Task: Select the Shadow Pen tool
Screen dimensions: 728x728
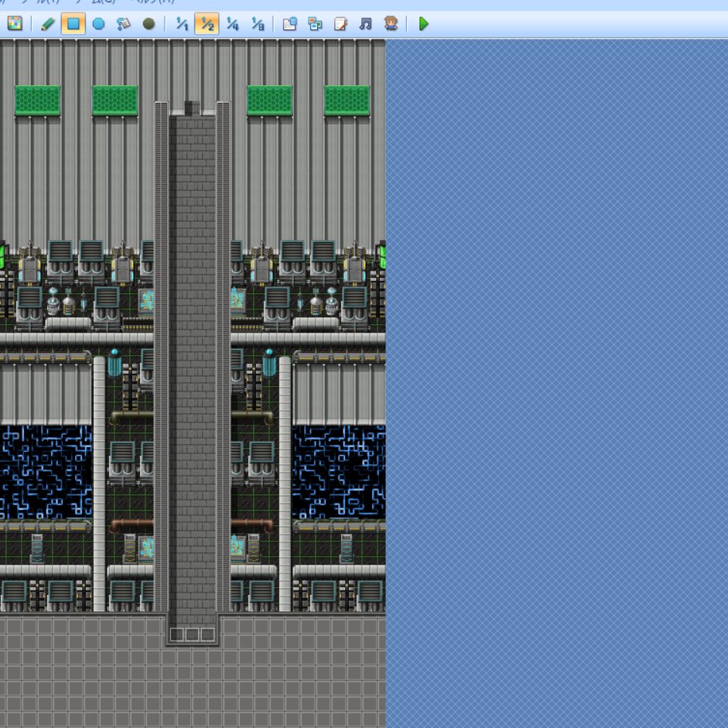Action: (x=149, y=23)
